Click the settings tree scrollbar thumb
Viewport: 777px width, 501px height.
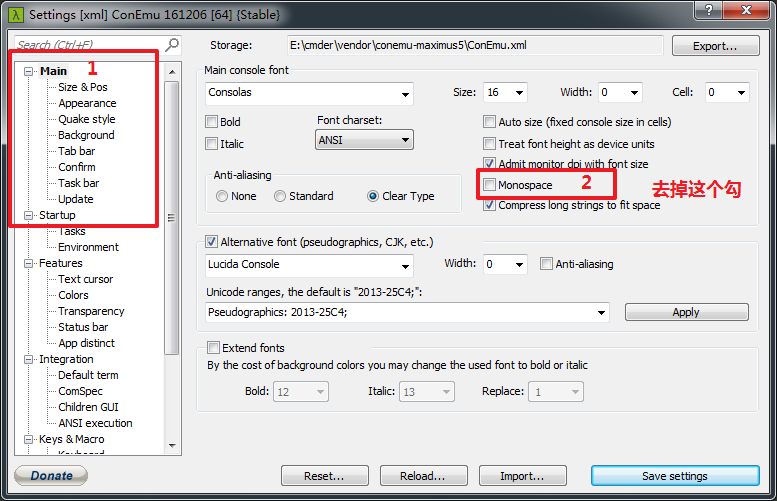tap(171, 218)
